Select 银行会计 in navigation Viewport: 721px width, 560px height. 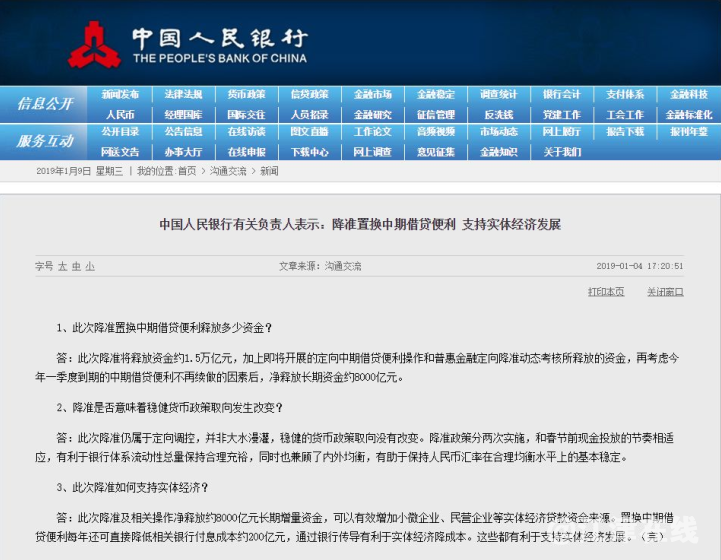point(562,94)
